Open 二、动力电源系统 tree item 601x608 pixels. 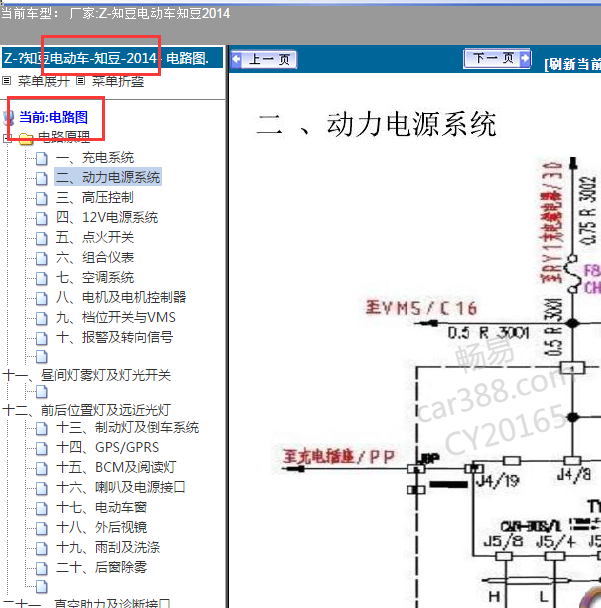(x=108, y=177)
